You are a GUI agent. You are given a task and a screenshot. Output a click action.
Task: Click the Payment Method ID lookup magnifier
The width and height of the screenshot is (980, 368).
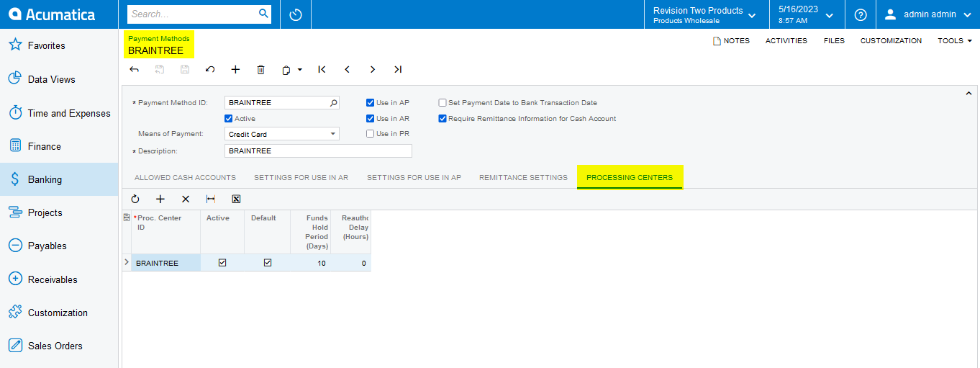coord(333,103)
